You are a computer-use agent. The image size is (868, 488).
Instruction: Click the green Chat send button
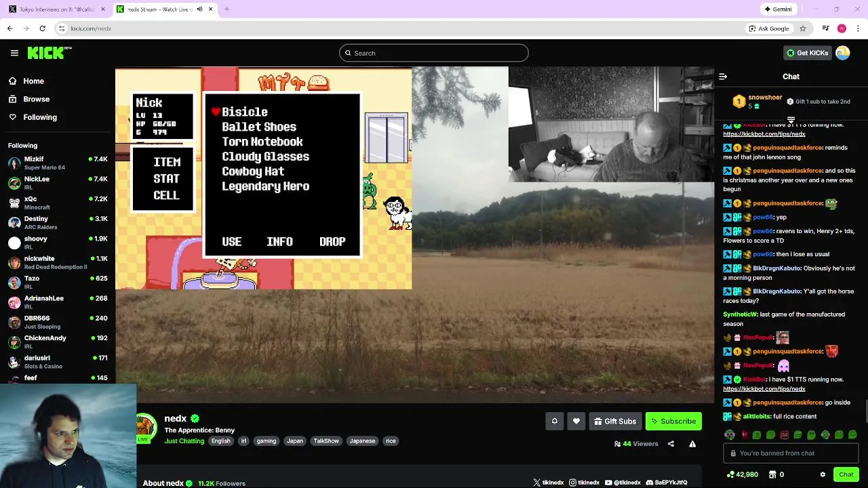coord(846,474)
